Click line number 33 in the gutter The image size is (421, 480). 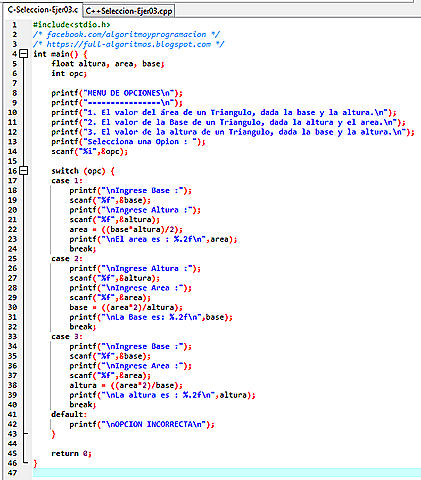coord(12,337)
